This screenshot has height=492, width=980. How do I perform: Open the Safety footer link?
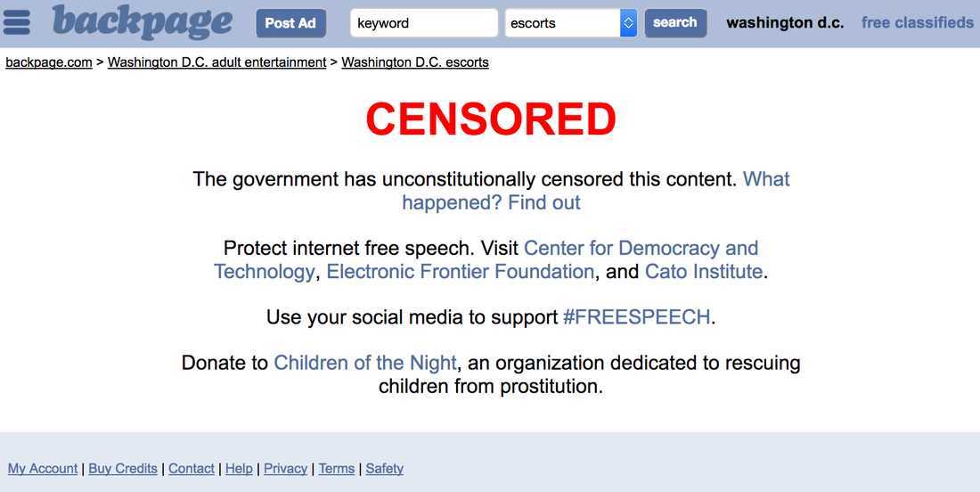[x=384, y=468]
